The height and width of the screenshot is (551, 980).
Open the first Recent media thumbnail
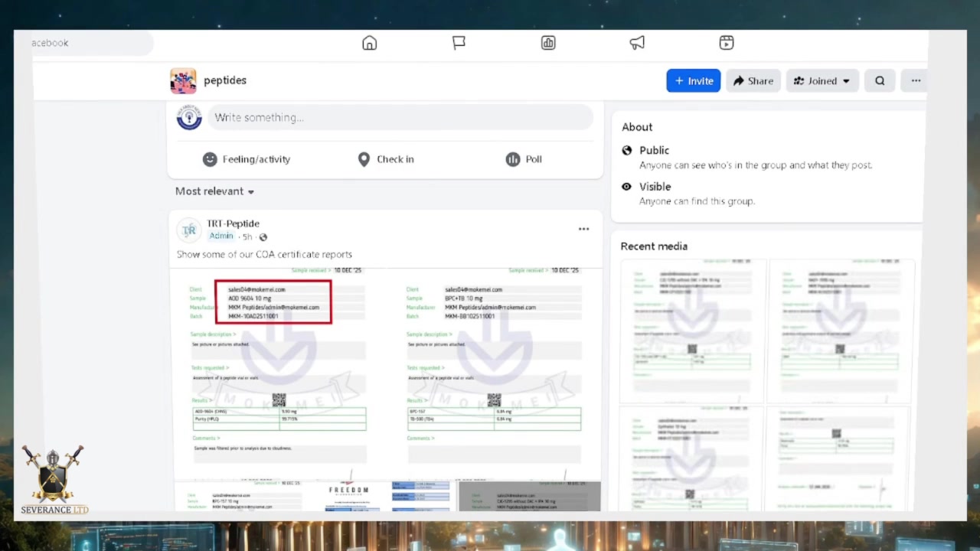coord(691,331)
